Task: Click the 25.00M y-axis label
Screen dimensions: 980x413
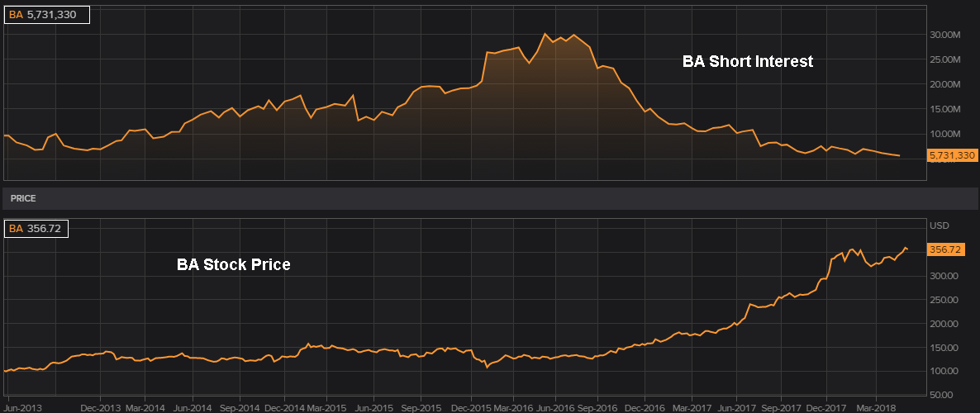Action: (944, 60)
